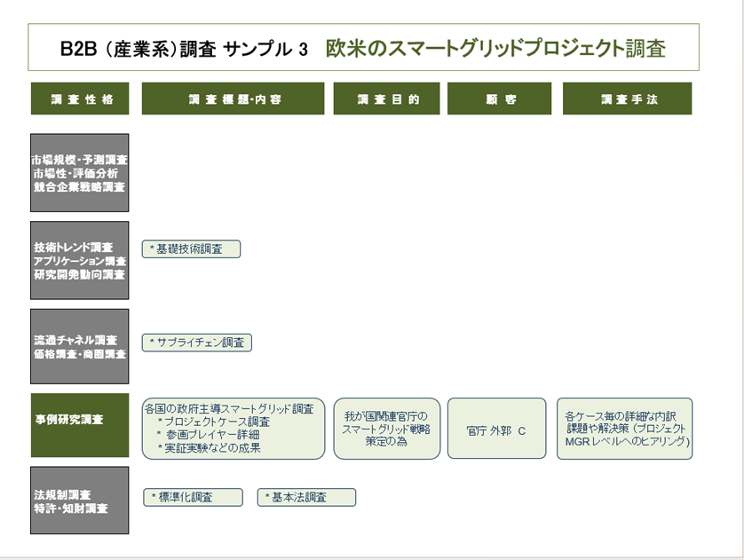This screenshot has height=560, width=744.
Task: Select the 我が国関連官庁のスマートグリッド戦略策定の為 box
Action: (387, 429)
